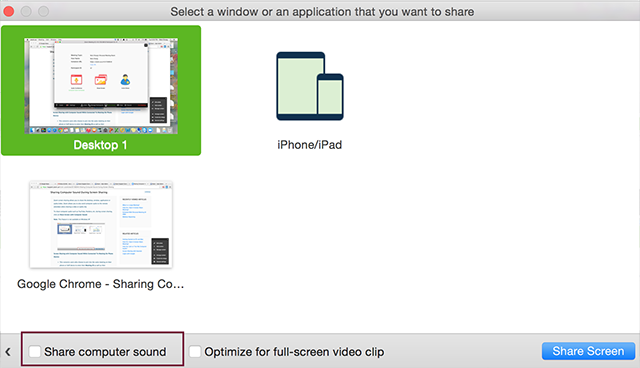Click the dialog title bar text
This screenshot has width=640, height=368.
[322, 12]
